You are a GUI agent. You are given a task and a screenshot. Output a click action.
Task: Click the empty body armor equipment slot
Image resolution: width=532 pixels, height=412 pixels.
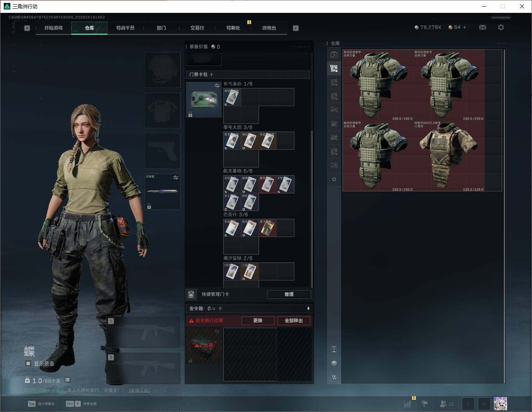pyautogui.click(x=162, y=110)
